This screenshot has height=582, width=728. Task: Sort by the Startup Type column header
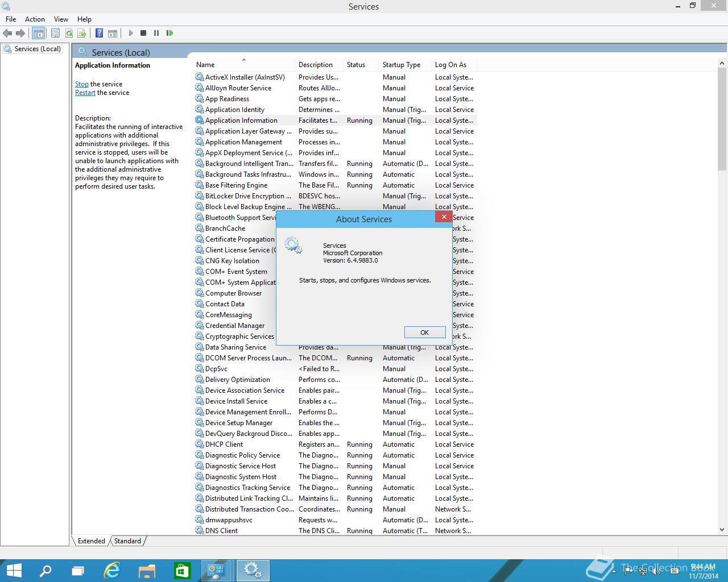406,65
